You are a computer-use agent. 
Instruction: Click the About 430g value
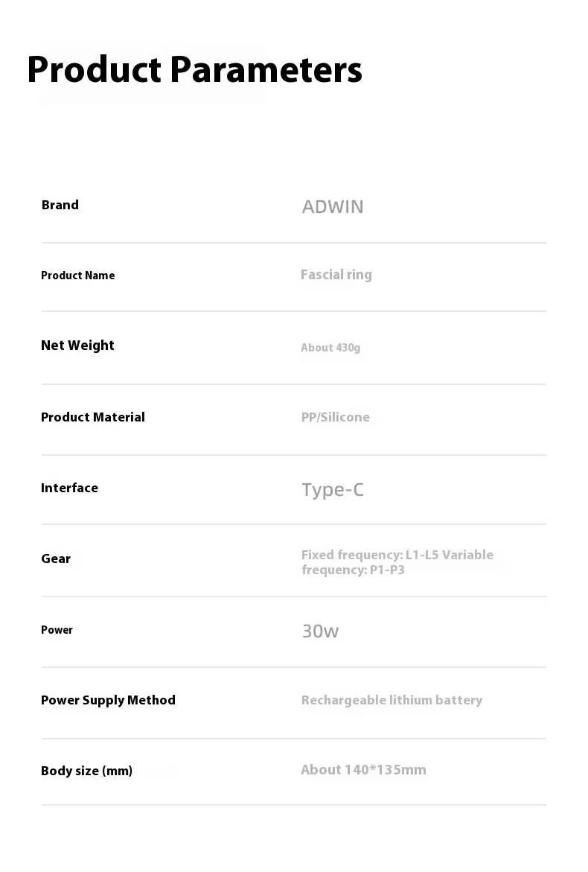pos(330,348)
